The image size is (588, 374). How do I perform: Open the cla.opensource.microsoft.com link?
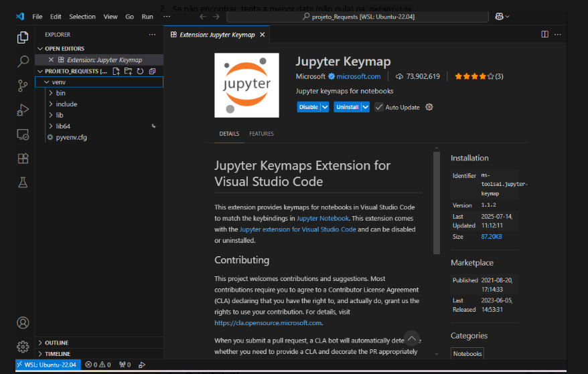pos(268,322)
